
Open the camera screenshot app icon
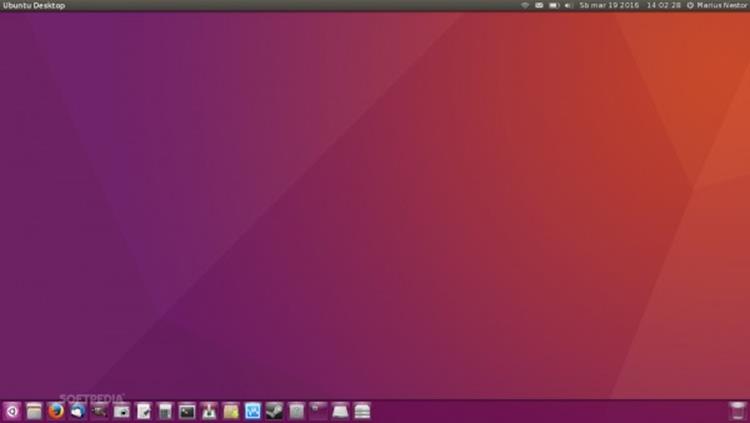(122, 410)
